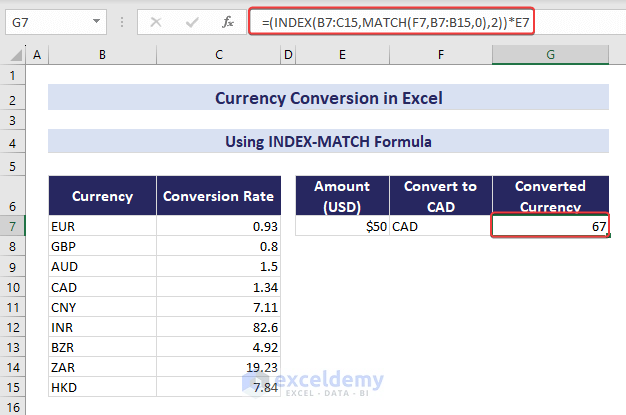Select row 7 header
The height and width of the screenshot is (415, 626).
point(14,227)
